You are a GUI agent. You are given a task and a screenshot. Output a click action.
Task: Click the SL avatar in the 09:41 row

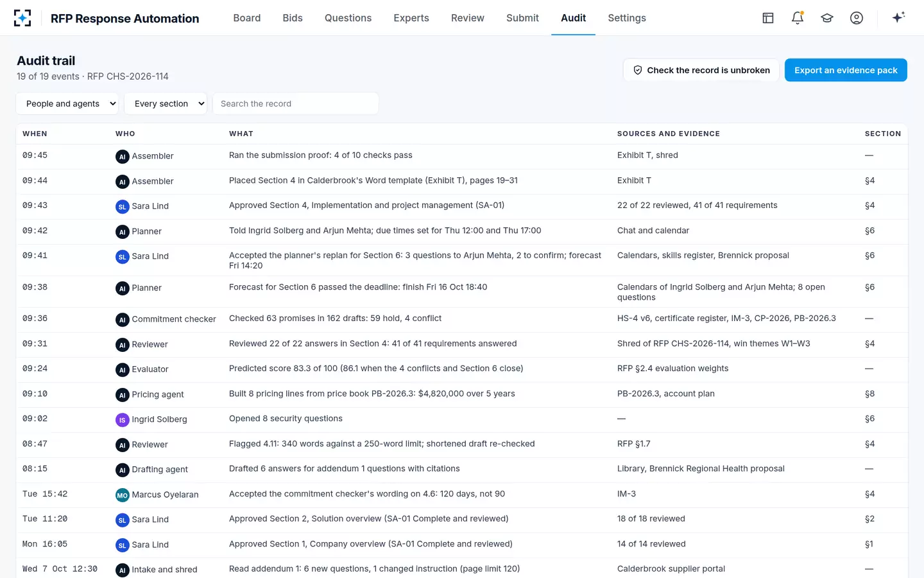tap(122, 256)
